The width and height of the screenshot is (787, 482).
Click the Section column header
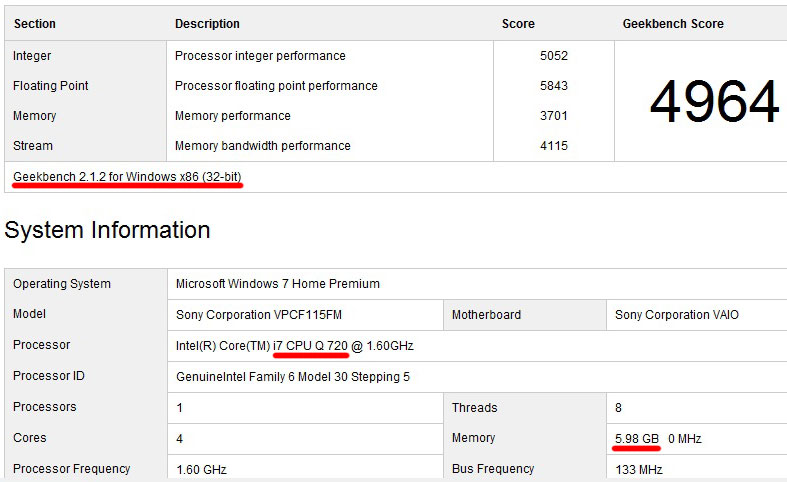35,24
